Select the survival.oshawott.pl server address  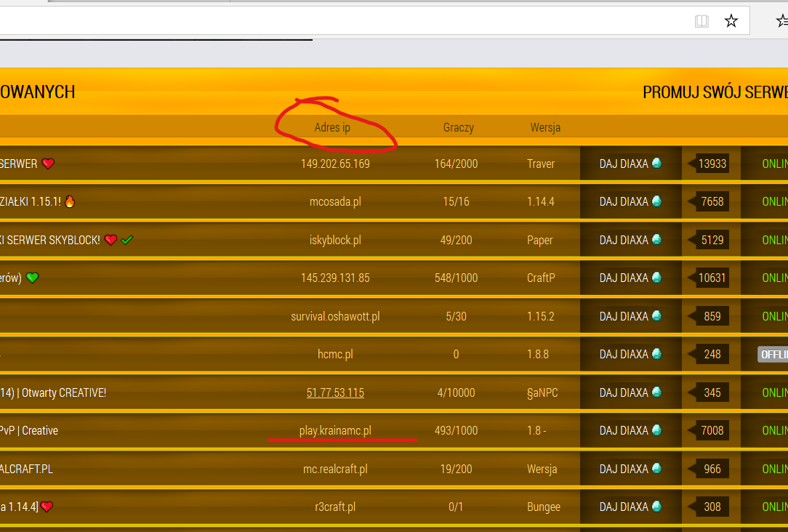coord(335,316)
